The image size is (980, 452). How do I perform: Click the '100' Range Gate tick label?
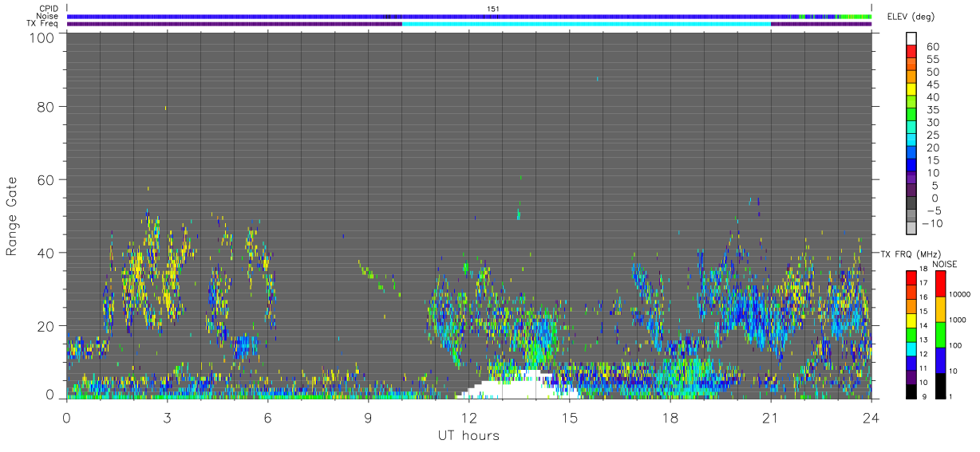41,37
